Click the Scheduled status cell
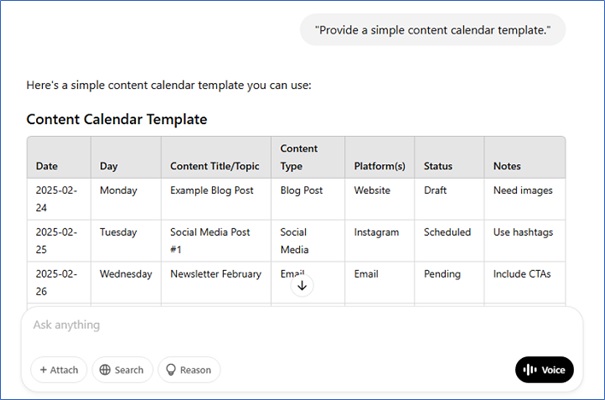 point(447,232)
